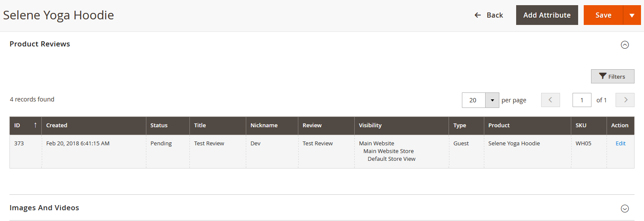Image resolution: width=644 pixels, height=221 pixels.
Task: Sort by Status column header
Action: click(x=159, y=126)
